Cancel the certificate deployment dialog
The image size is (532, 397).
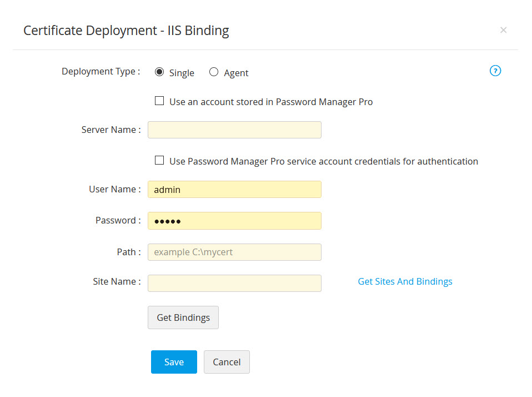[227, 361]
